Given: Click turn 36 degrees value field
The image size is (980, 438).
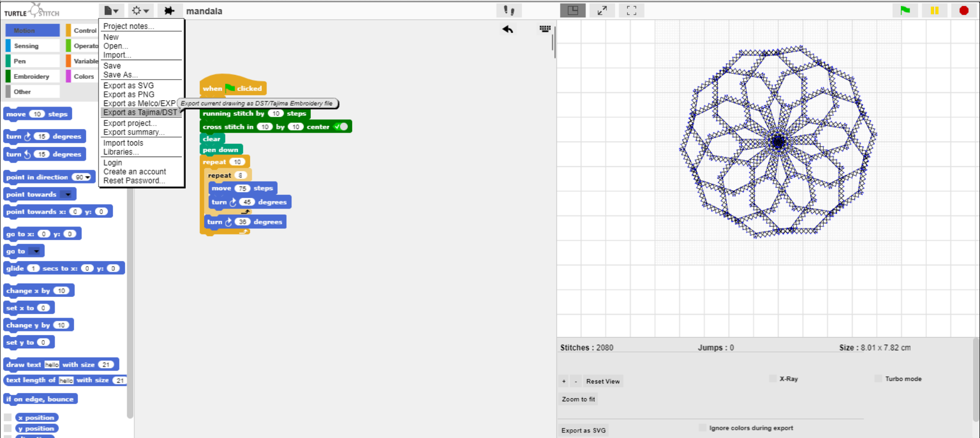Looking at the screenshot, I should [x=242, y=222].
